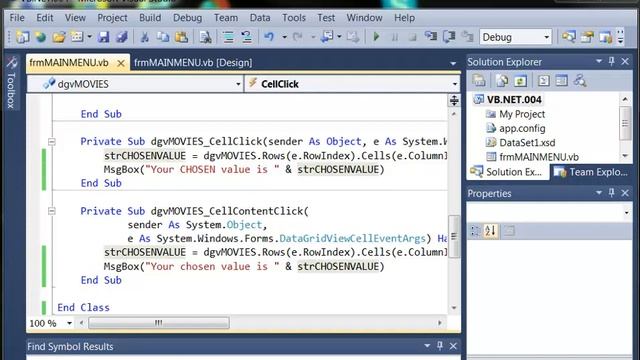Click the Add New Item toolbar icon
640x360 pixels.
click(x=77, y=37)
